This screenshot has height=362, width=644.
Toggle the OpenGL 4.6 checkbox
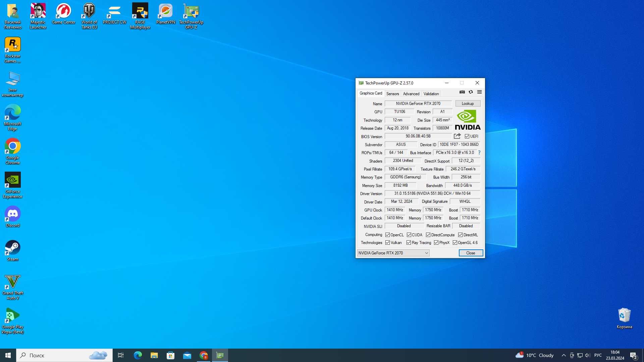tap(455, 243)
